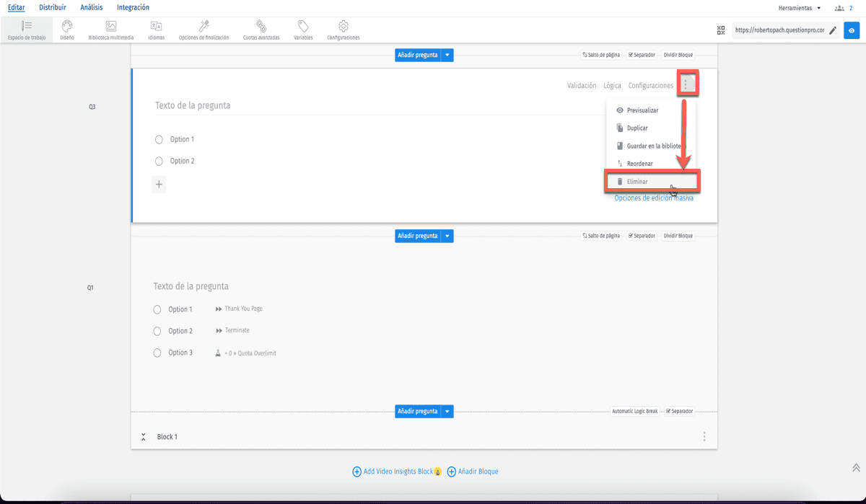The width and height of the screenshot is (866, 504).
Task: Click Dividir Bloque above Q3
Action: coord(678,55)
